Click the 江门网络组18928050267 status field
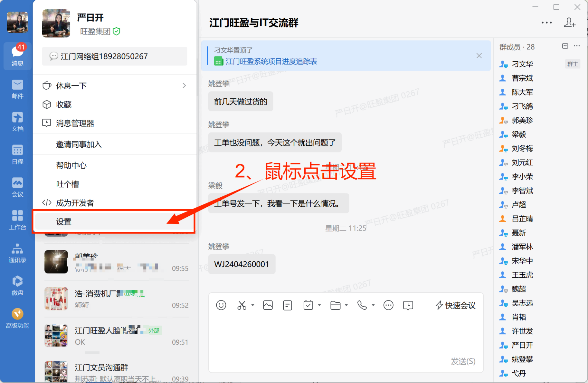This screenshot has width=588, height=383. (114, 56)
